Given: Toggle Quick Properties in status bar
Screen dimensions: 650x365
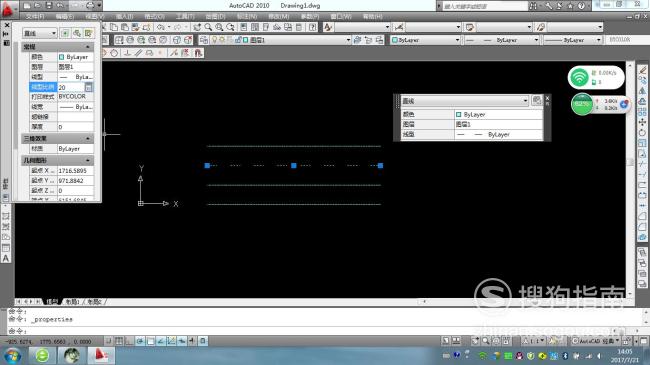Looking at the screenshot, I should (x=203, y=341).
